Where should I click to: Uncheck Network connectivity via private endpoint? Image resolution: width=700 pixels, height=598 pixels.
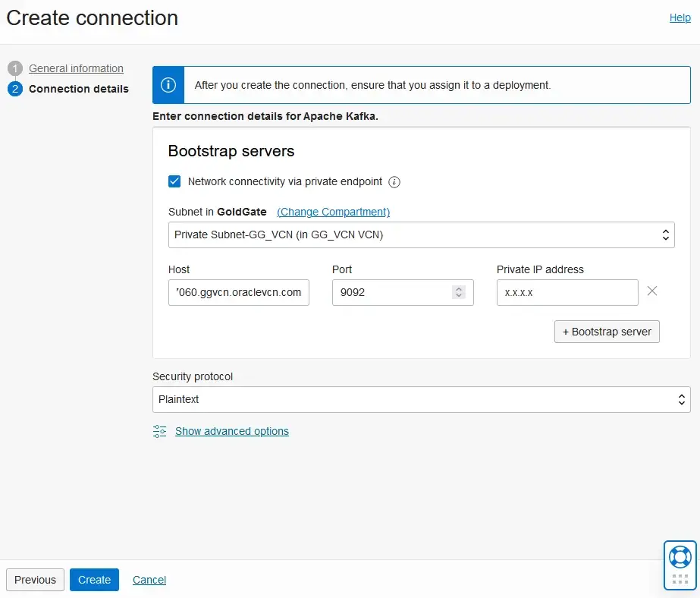click(174, 182)
